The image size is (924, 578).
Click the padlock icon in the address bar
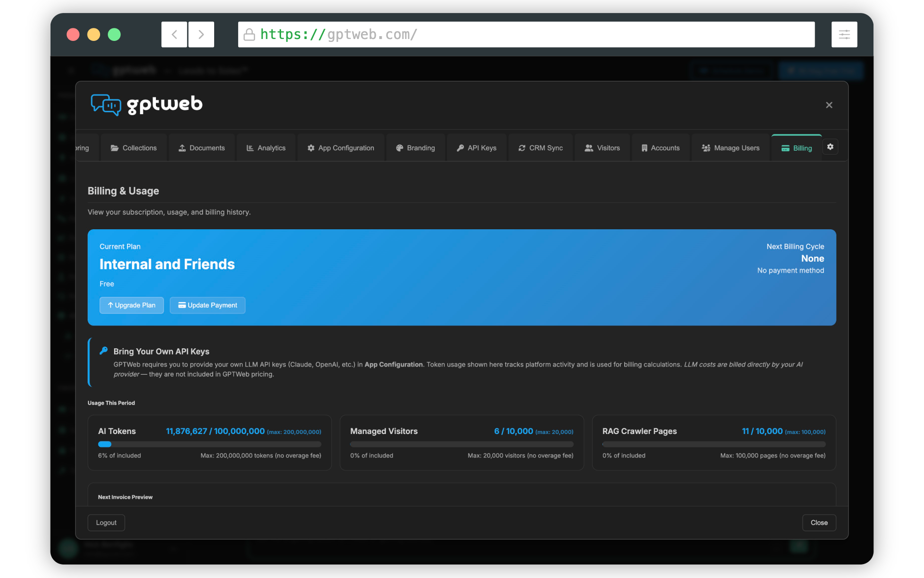pyautogui.click(x=249, y=34)
